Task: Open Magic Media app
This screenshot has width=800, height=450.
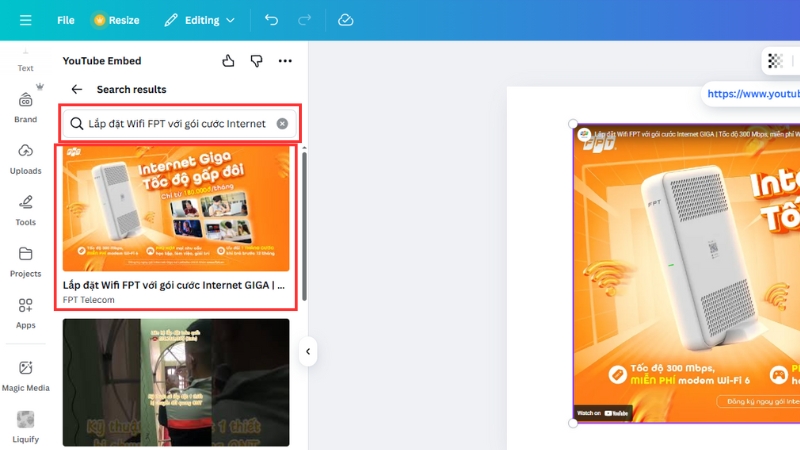Action: coord(25,374)
